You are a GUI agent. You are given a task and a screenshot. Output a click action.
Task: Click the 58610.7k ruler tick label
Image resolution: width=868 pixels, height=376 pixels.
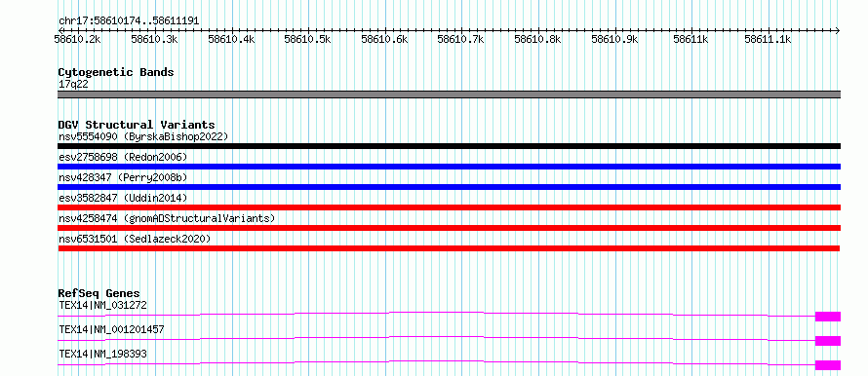461,39
